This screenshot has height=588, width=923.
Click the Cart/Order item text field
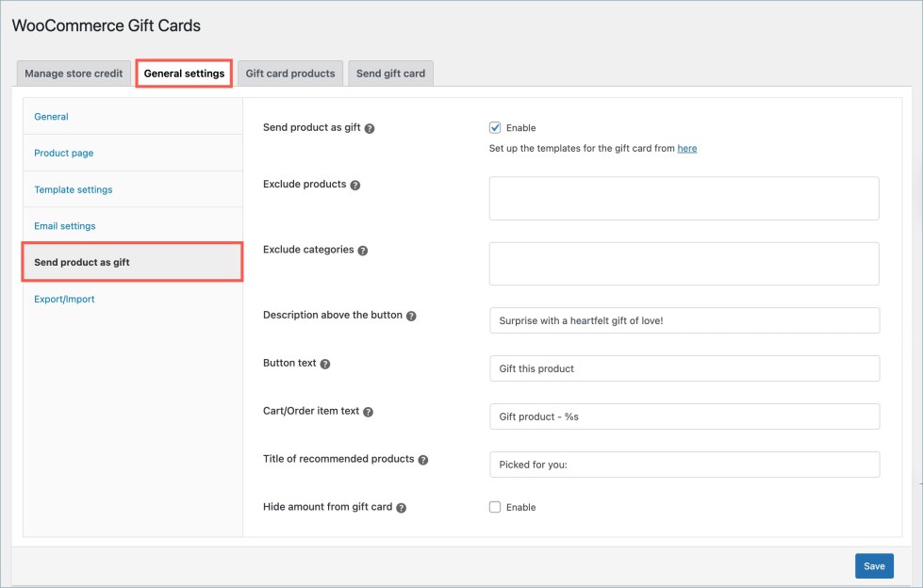[684, 416]
